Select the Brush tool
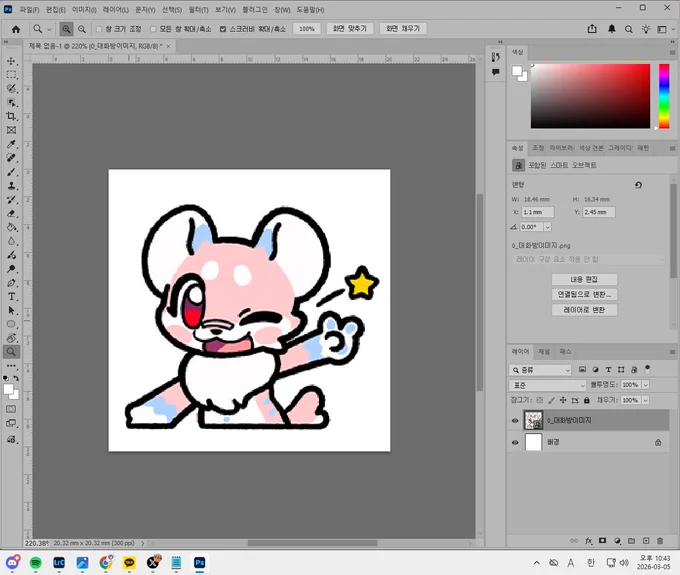Image resolution: width=680 pixels, height=575 pixels. pyautogui.click(x=11, y=172)
